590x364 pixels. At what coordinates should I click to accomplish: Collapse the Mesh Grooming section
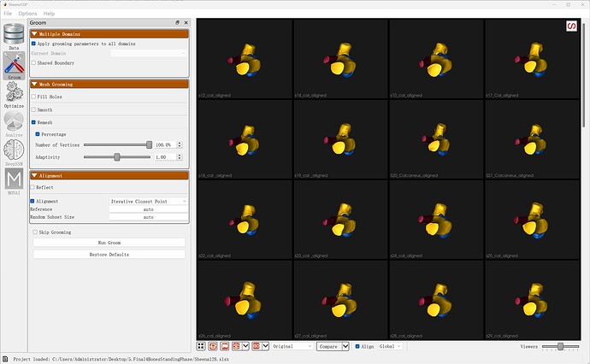(109, 85)
